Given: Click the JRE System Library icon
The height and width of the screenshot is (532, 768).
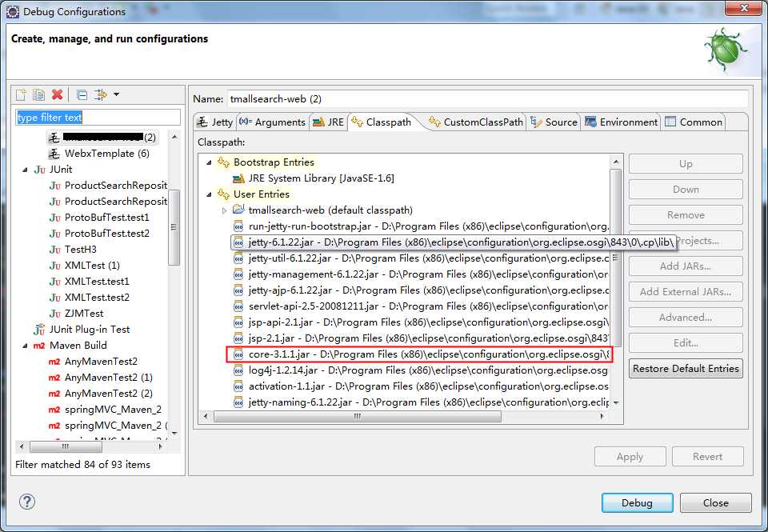Looking at the screenshot, I should [x=238, y=178].
